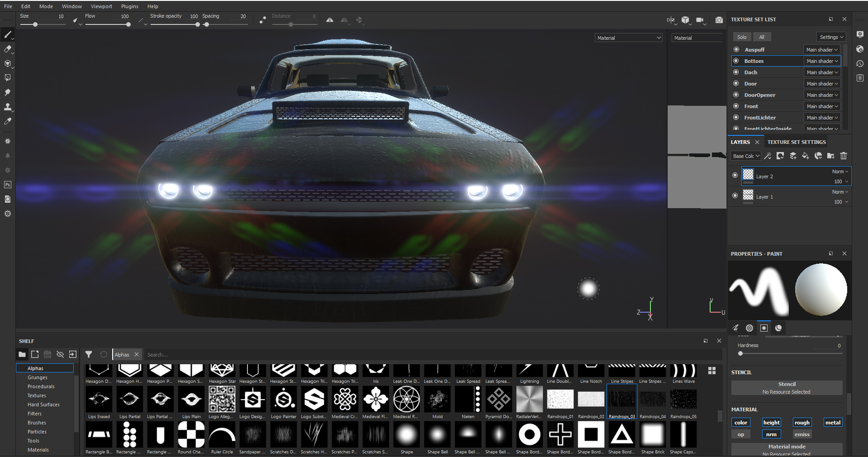Select the Projection tool
This screenshot has width=868, height=457.
click(x=8, y=63)
